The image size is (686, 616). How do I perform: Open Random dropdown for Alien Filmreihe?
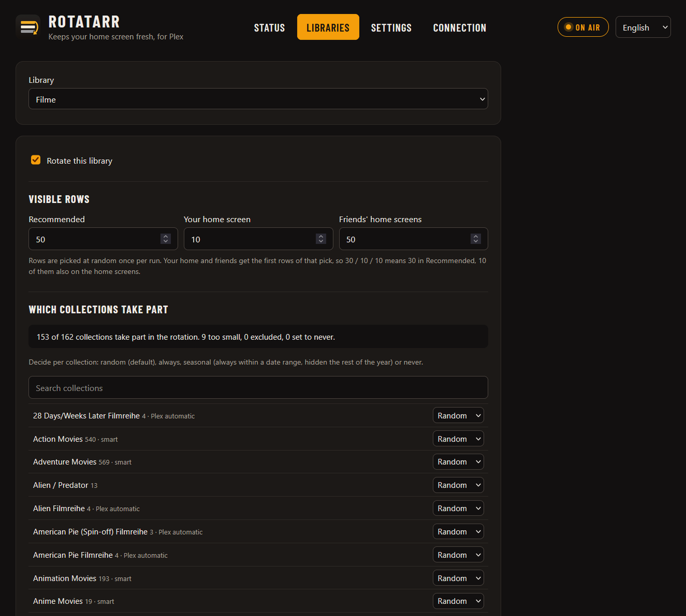[458, 508]
